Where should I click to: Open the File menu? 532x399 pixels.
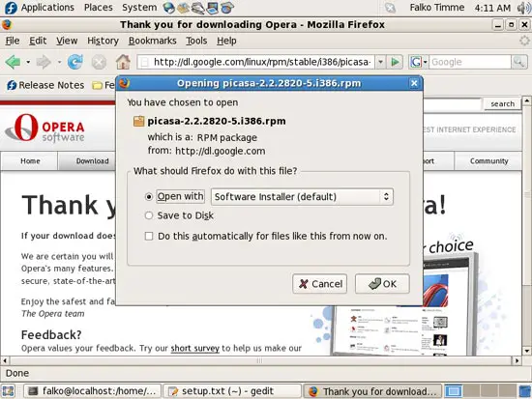[x=13, y=41]
